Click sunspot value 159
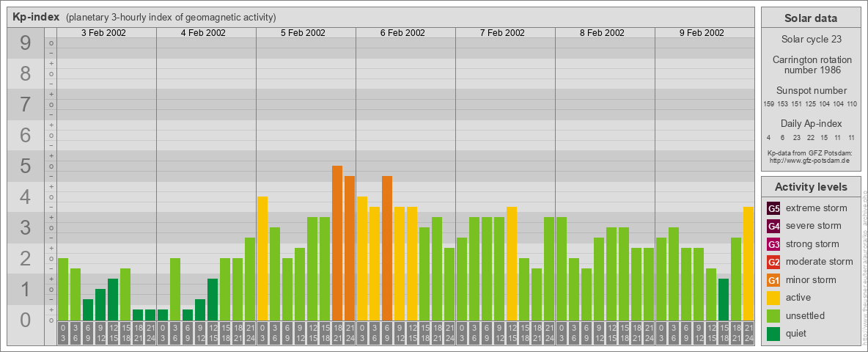This screenshot has width=868, height=352. [x=768, y=104]
